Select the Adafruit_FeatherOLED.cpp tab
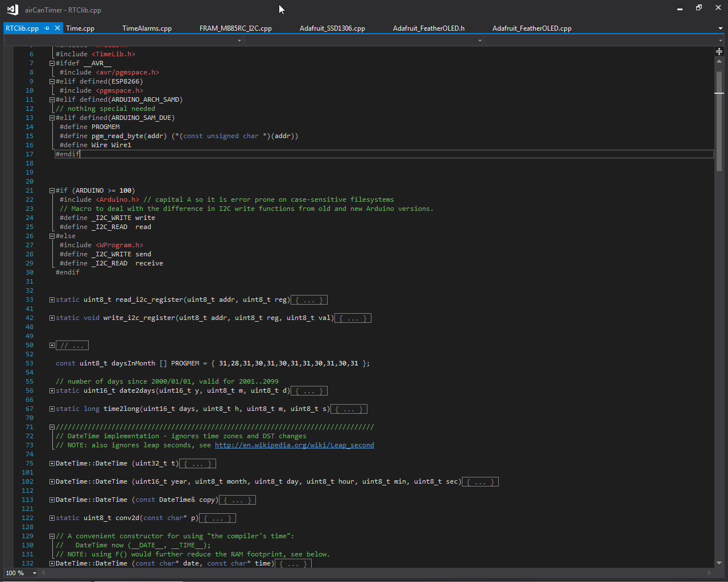Image resolution: width=728 pixels, height=582 pixels. pos(532,28)
